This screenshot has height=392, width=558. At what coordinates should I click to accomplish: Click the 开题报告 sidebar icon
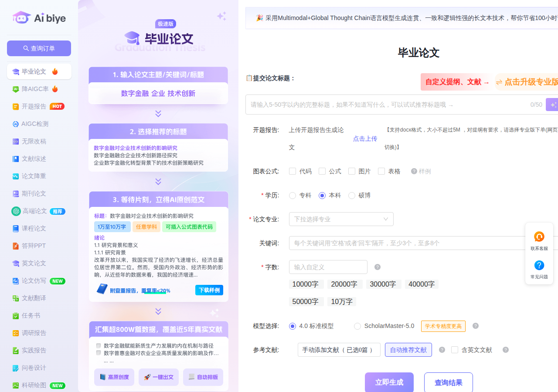[16, 106]
